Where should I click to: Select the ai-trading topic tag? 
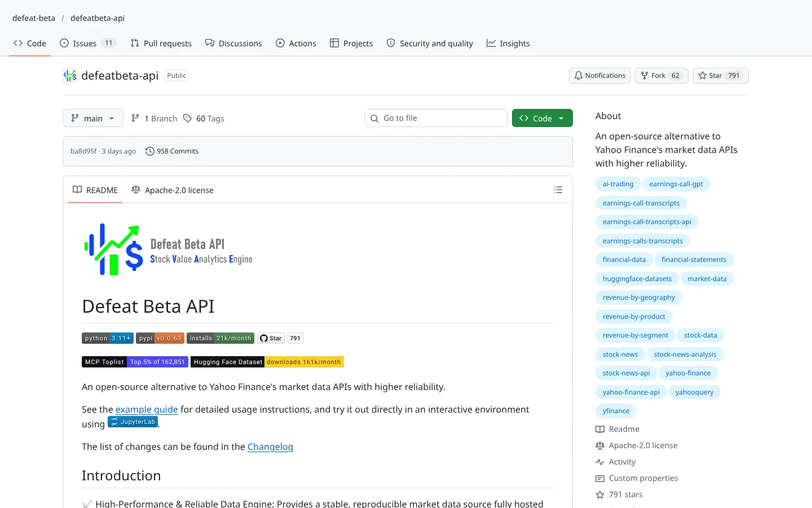(618, 184)
